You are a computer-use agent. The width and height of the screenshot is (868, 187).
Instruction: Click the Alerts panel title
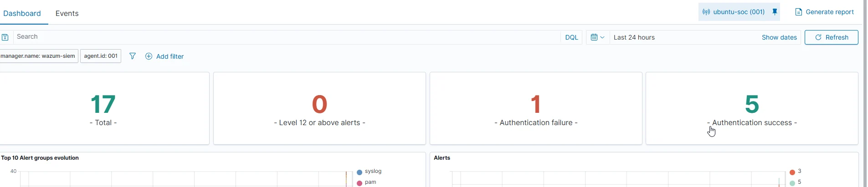(442, 158)
